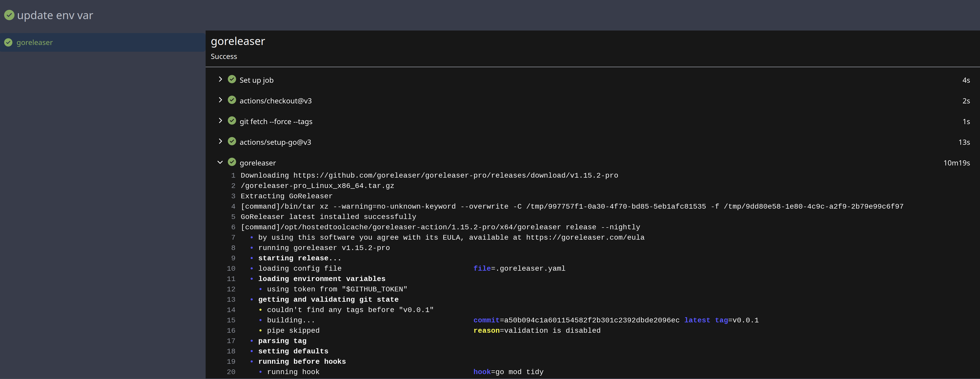Viewport: 980px width, 379px height.
Task: Open the git fetch --force --tags step title
Action: click(x=276, y=122)
